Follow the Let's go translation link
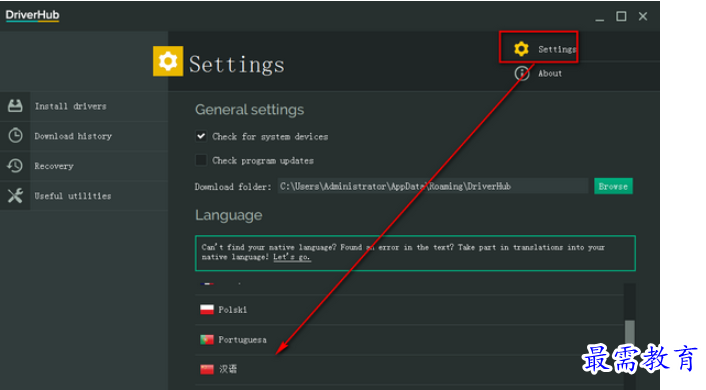Screen dimensions: 706x390 coord(292,257)
